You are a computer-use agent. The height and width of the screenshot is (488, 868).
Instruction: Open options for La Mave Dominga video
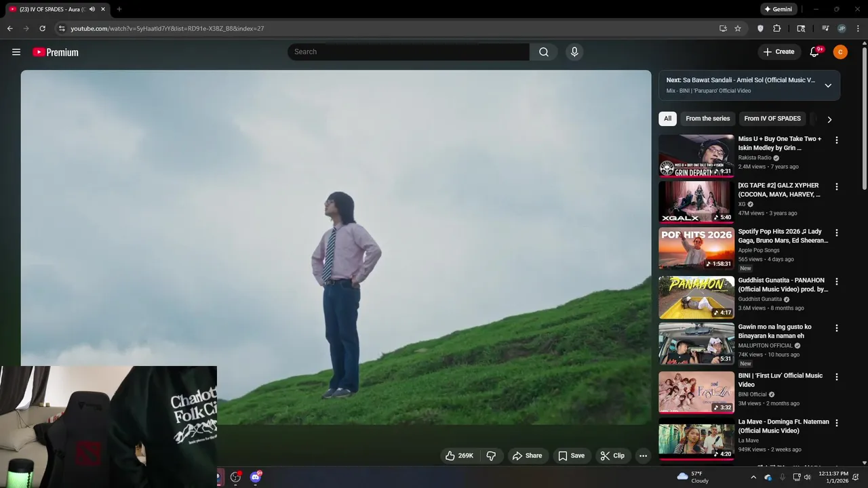click(x=836, y=423)
